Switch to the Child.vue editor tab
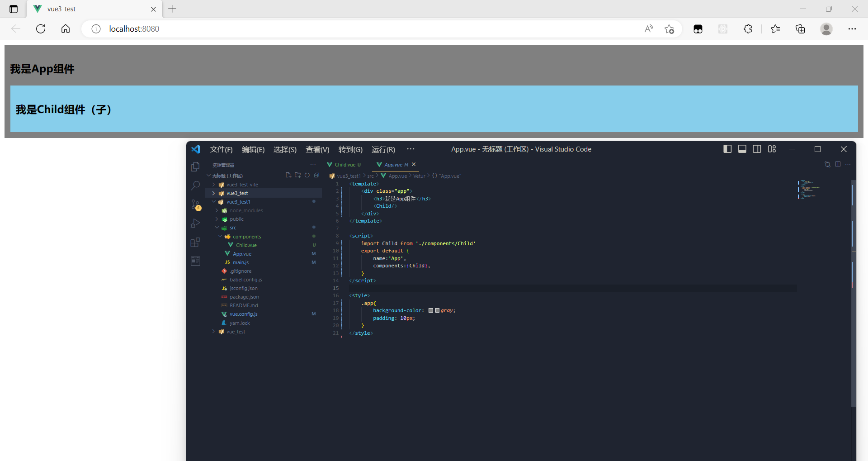Screen dimensions: 868x461 tap(346, 164)
